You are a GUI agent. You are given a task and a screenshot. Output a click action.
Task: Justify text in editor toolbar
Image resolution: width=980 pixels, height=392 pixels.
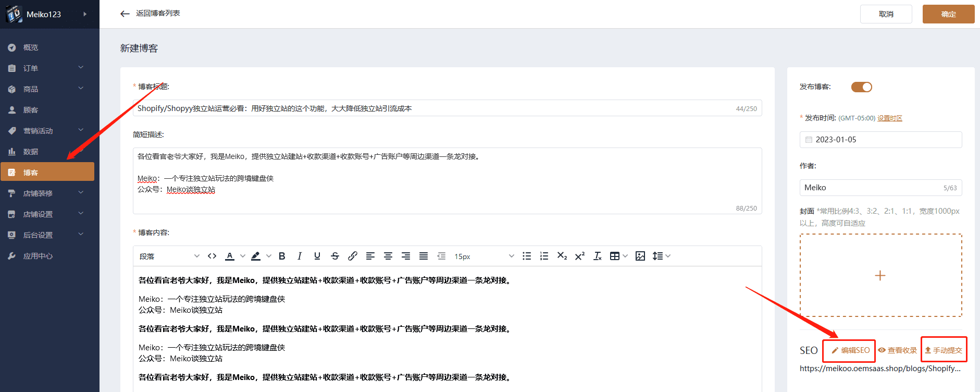424,256
